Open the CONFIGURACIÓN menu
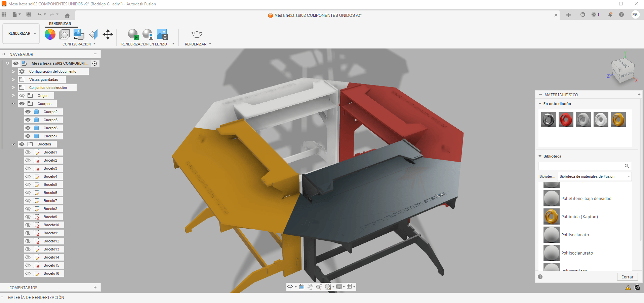The height and width of the screenshot is (303, 644). tap(79, 44)
